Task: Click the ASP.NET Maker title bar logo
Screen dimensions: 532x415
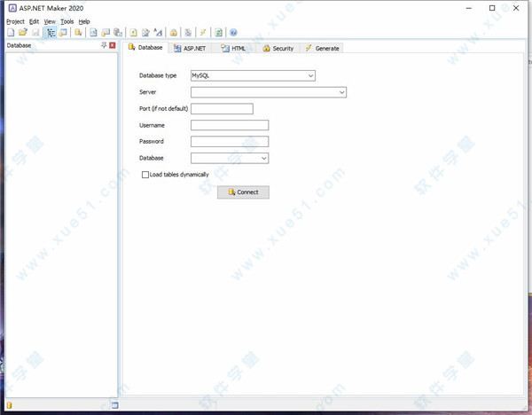Action: [12, 8]
